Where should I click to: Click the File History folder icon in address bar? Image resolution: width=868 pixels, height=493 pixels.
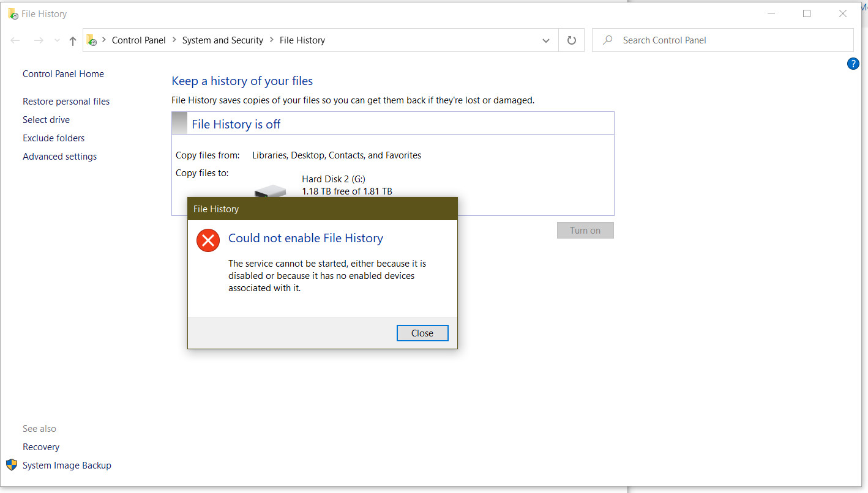92,40
